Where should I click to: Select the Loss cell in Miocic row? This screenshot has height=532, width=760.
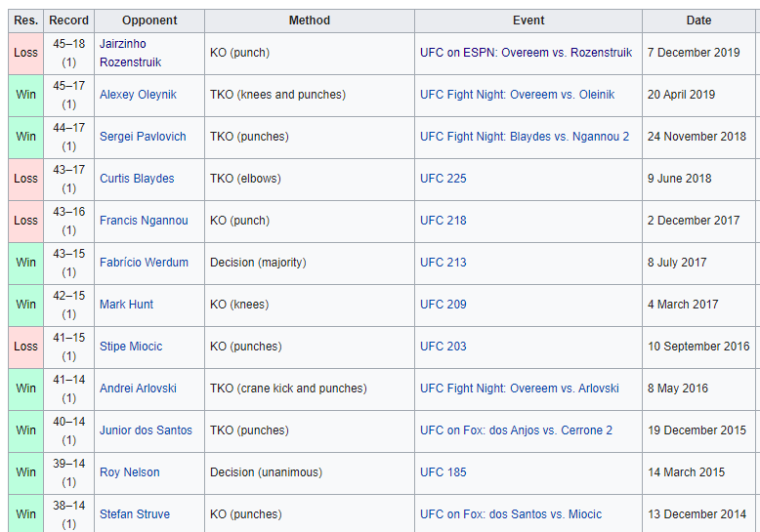25,347
